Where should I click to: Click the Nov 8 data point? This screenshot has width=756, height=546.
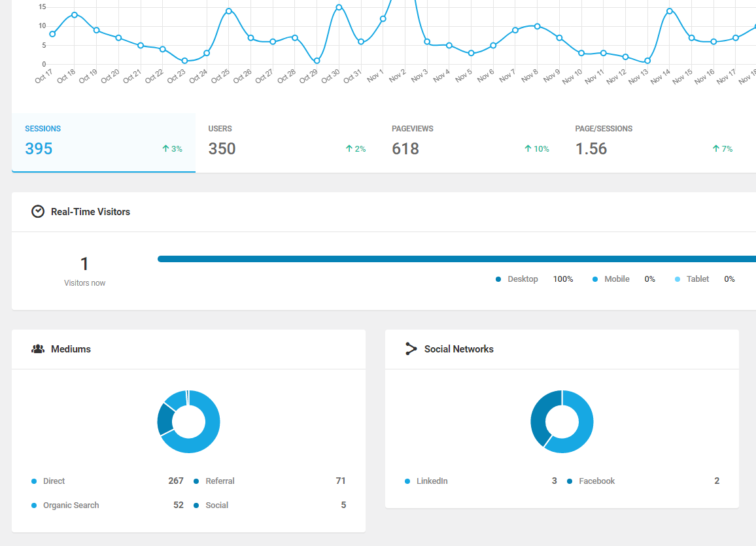tap(537, 27)
